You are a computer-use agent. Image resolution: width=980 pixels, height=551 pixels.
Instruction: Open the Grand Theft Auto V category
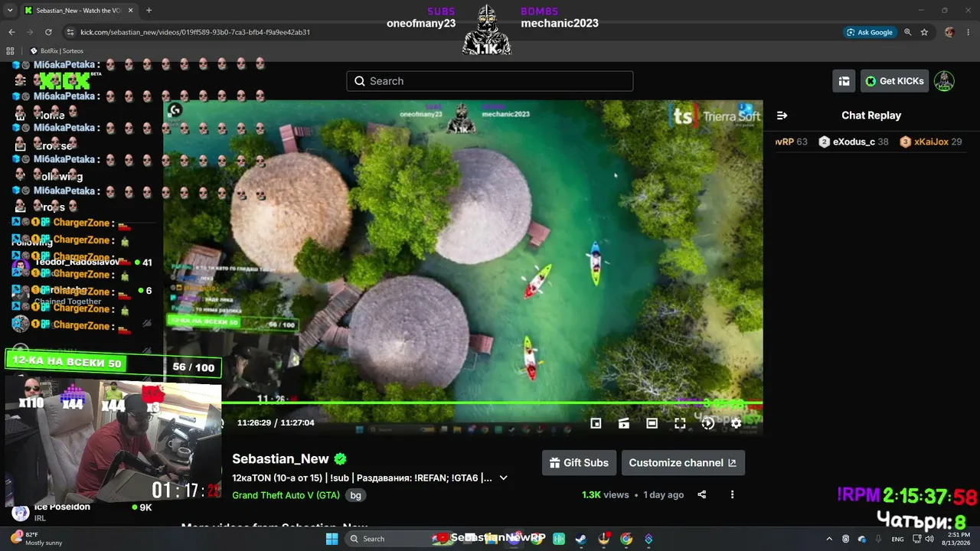(286, 495)
